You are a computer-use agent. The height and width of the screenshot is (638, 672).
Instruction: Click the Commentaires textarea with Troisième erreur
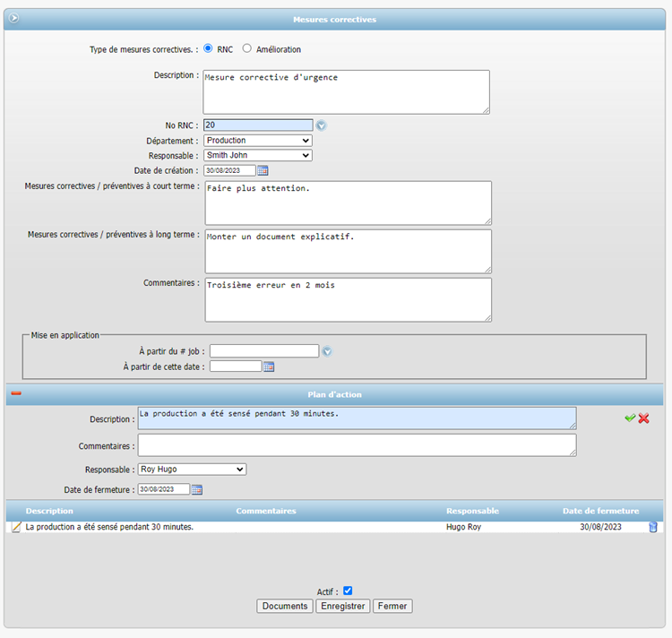349,299
